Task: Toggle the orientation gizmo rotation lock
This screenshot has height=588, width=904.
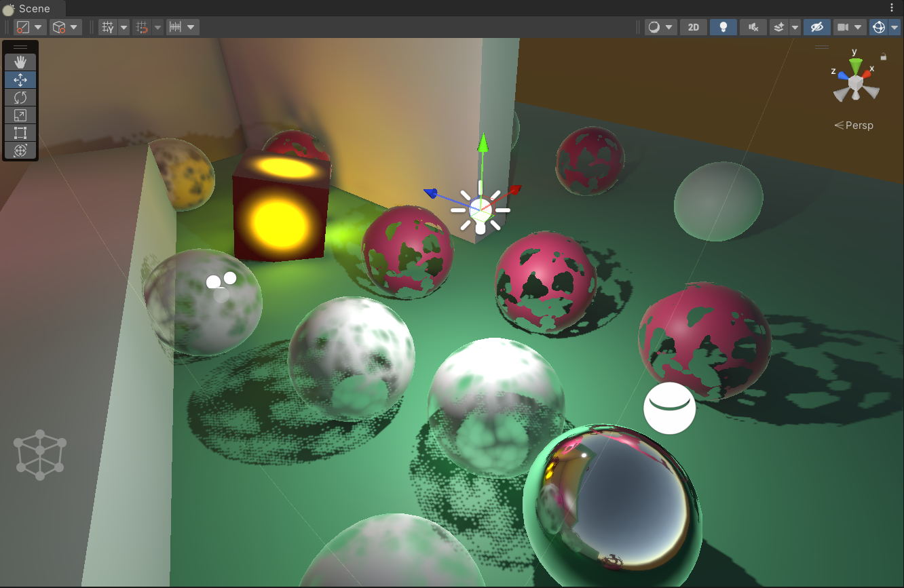Action: (x=884, y=58)
